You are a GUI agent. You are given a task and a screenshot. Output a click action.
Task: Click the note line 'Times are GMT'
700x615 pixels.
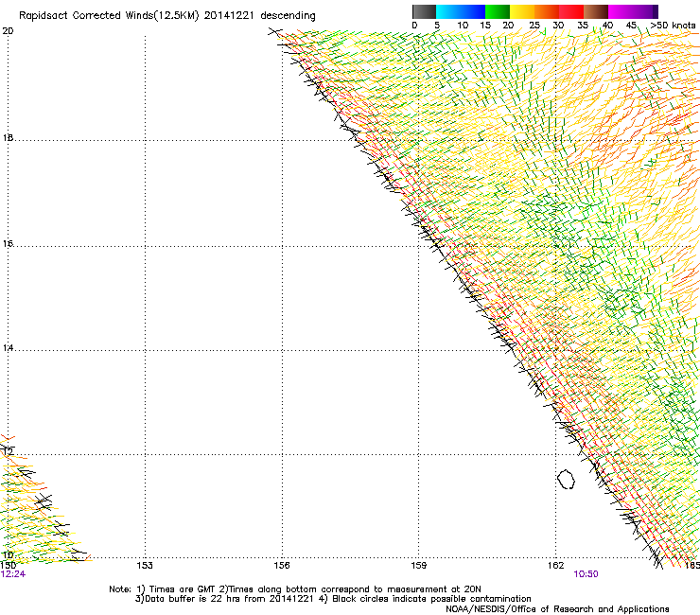[184, 589]
